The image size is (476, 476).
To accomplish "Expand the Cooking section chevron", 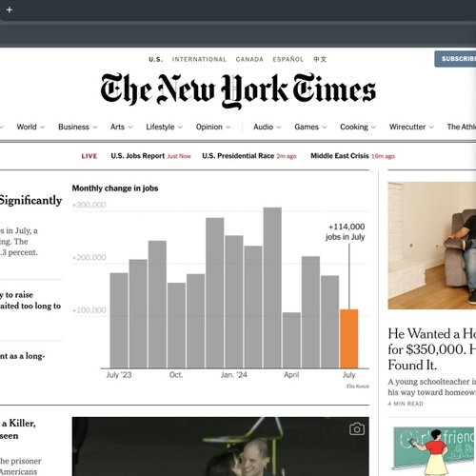I will coord(373,128).
